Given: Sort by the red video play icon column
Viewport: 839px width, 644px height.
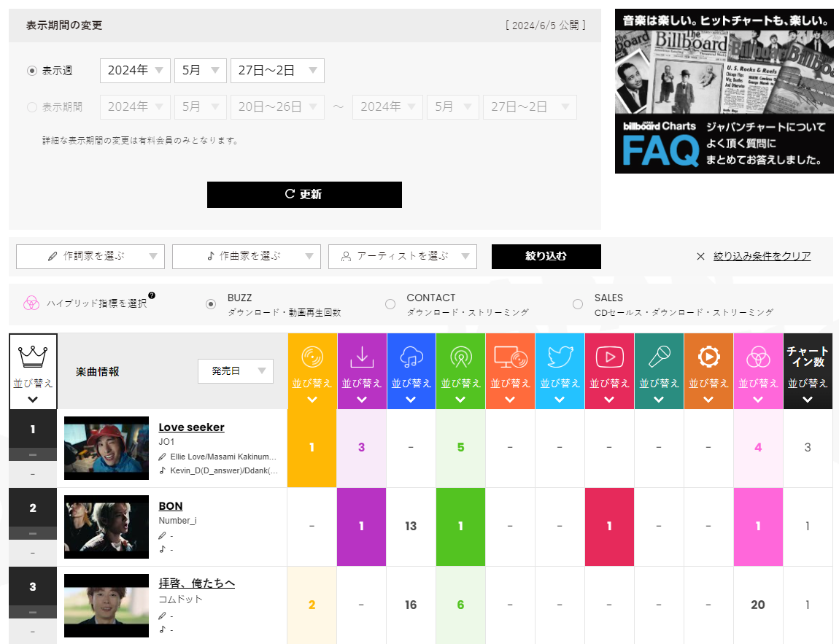Looking at the screenshot, I should pos(609,371).
